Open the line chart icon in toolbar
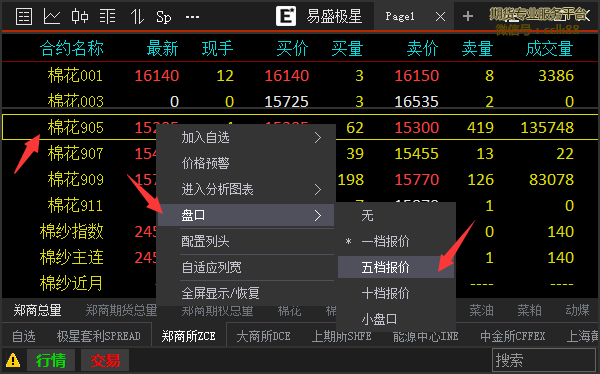600x374 pixels. pos(52,16)
